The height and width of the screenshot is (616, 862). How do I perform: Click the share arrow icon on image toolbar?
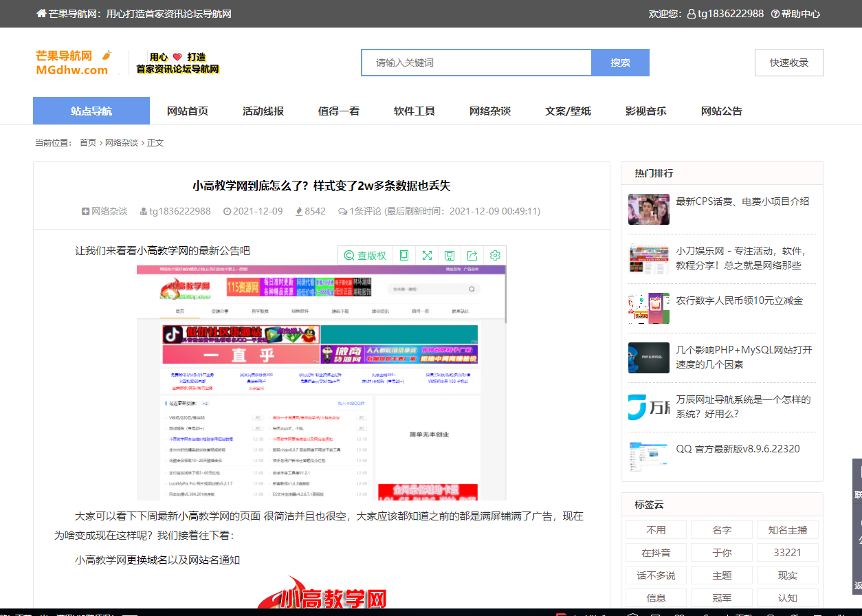(x=472, y=256)
